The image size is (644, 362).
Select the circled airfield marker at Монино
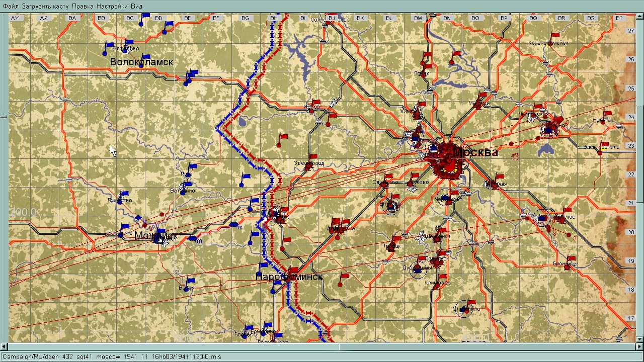[x=549, y=130]
